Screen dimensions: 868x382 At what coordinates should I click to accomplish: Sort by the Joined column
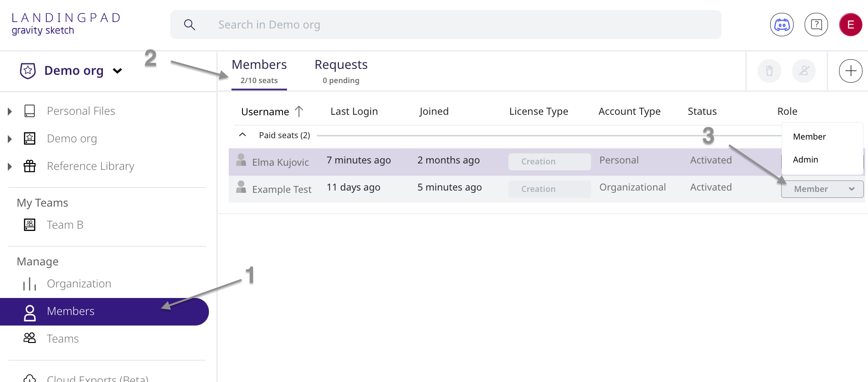[x=434, y=111]
